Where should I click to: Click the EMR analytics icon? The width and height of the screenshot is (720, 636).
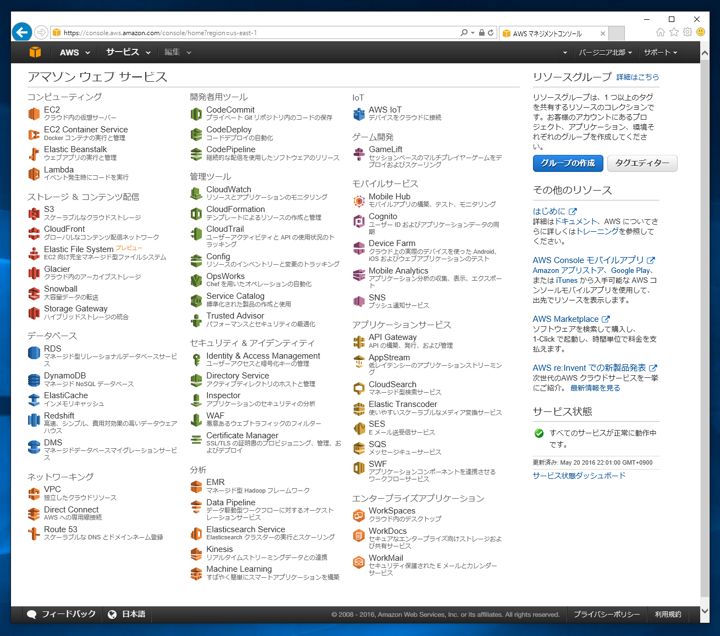[x=197, y=486]
